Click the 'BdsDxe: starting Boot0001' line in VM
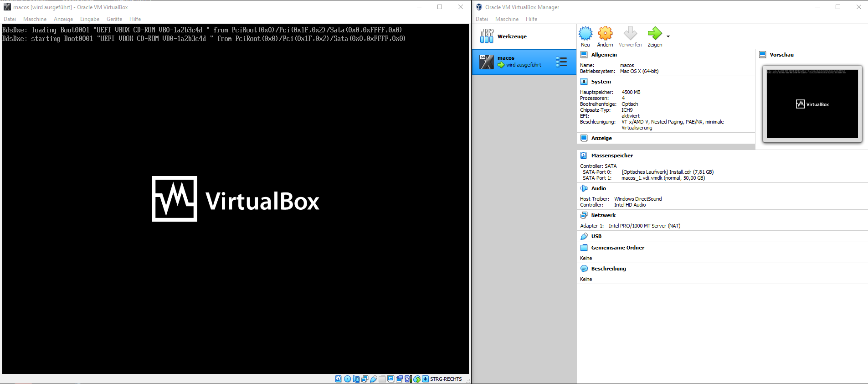The width and height of the screenshot is (868, 384). tap(204, 39)
